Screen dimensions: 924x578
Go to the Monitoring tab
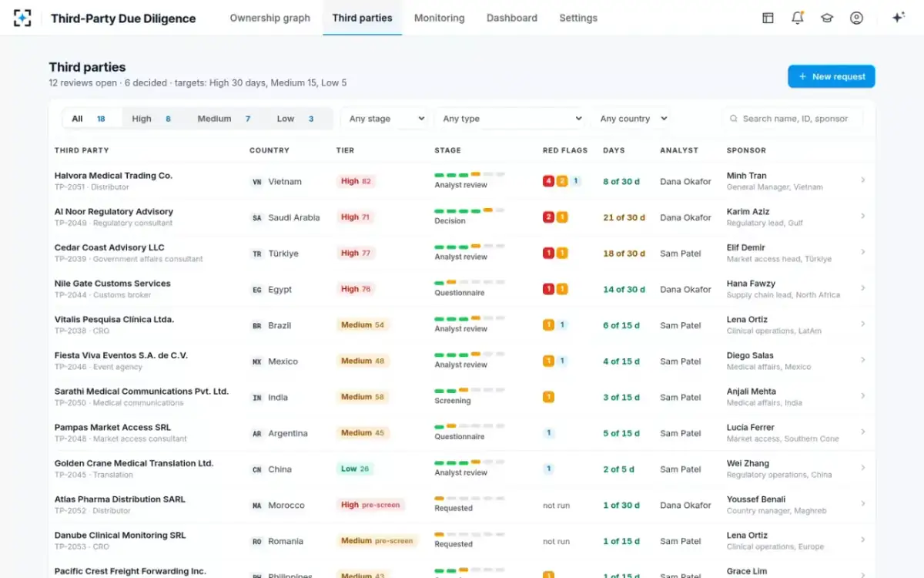pyautogui.click(x=439, y=18)
